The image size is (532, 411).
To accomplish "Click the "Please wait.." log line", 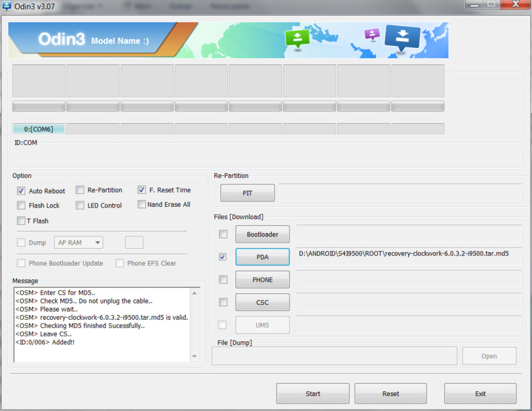I will (47, 309).
